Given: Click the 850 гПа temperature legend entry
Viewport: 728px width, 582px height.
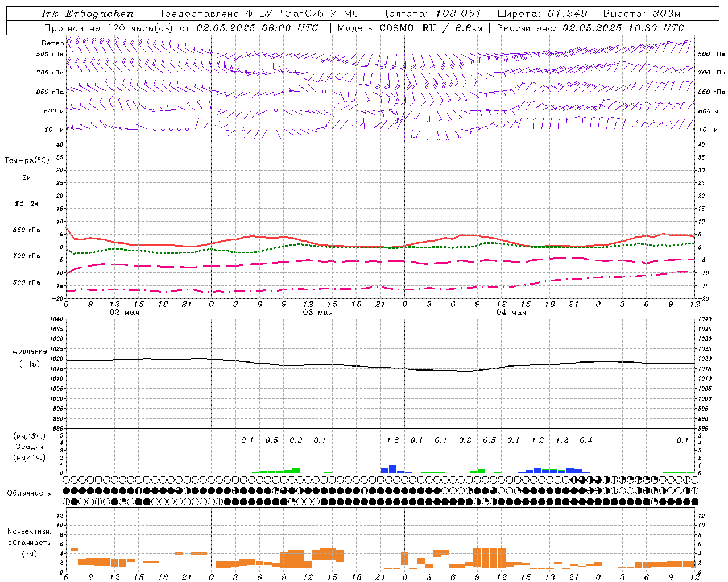Looking at the screenshot, I should [27, 230].
